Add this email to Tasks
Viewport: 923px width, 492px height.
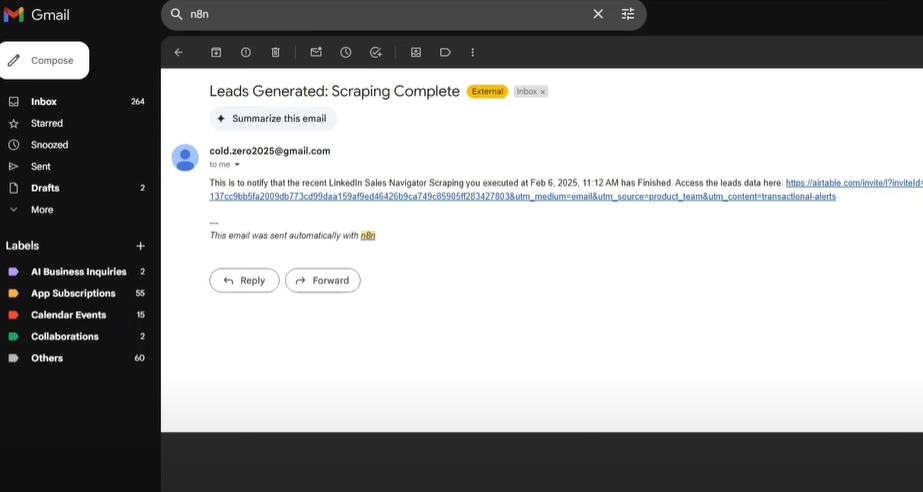click(376, 52)
